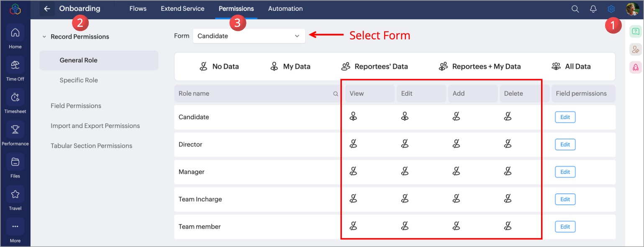This screenshot has height=247, width=644.
Task: Switch to the Automation tab
Action: click(285, 9)
